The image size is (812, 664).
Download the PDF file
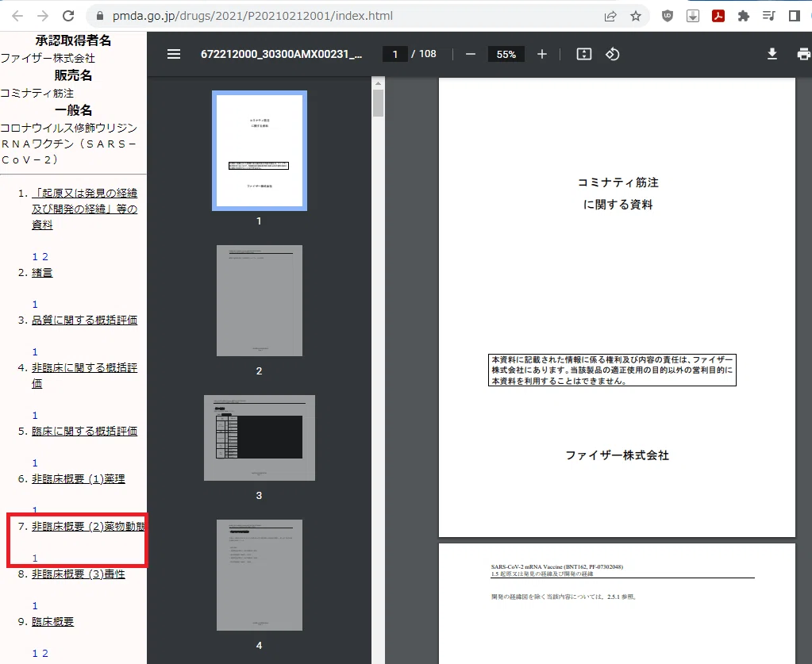pyautogui.click(x=772, y=54)
